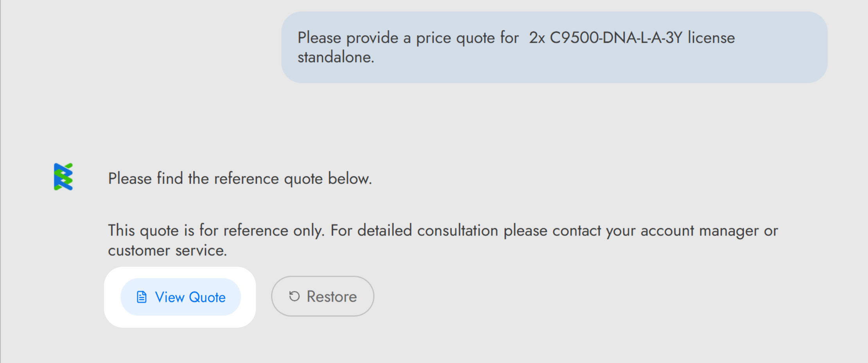Click the word "standalone" in user message
The width and height of the screenshot is (868, 363).
335,57
